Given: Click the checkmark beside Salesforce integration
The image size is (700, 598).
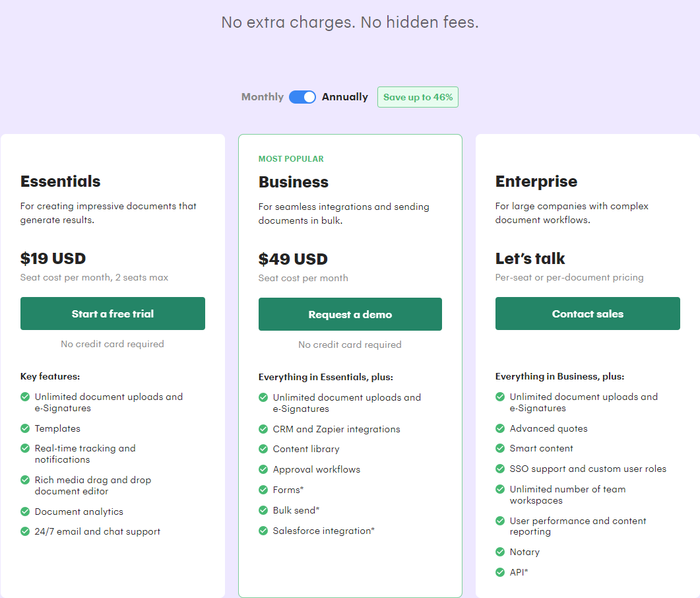Looking at the screenshot, I should [x=263, y=530].
